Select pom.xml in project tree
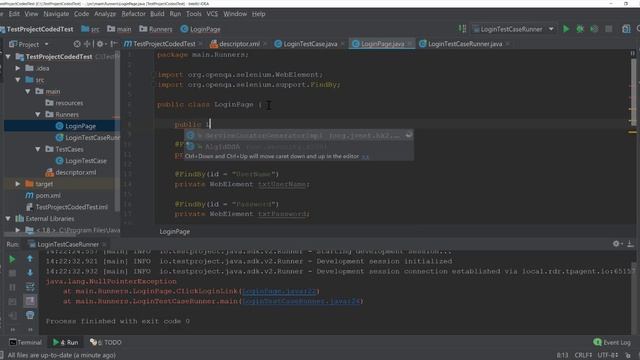Screen dimensions: 640x360 [48, 196]
